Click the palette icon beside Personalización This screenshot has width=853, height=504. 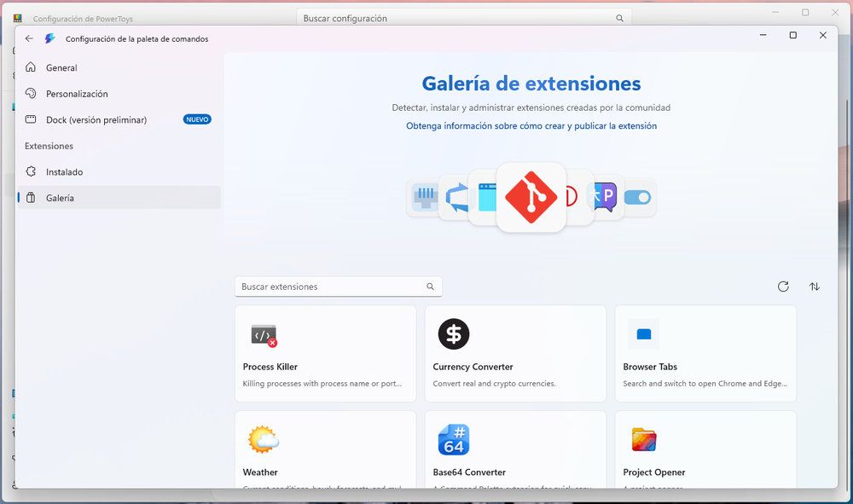tap(31, 93)
